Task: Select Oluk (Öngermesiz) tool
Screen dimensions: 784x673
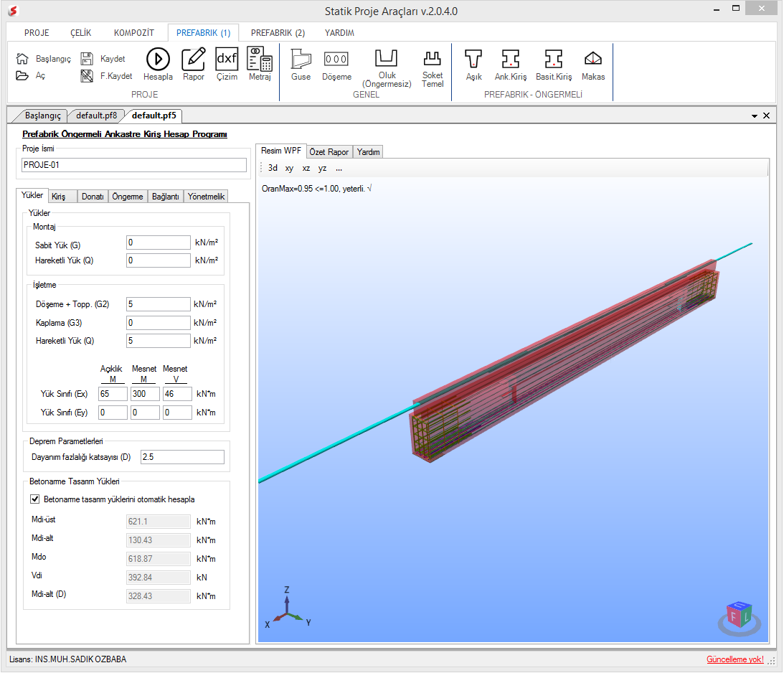Action: pos(387,68)
